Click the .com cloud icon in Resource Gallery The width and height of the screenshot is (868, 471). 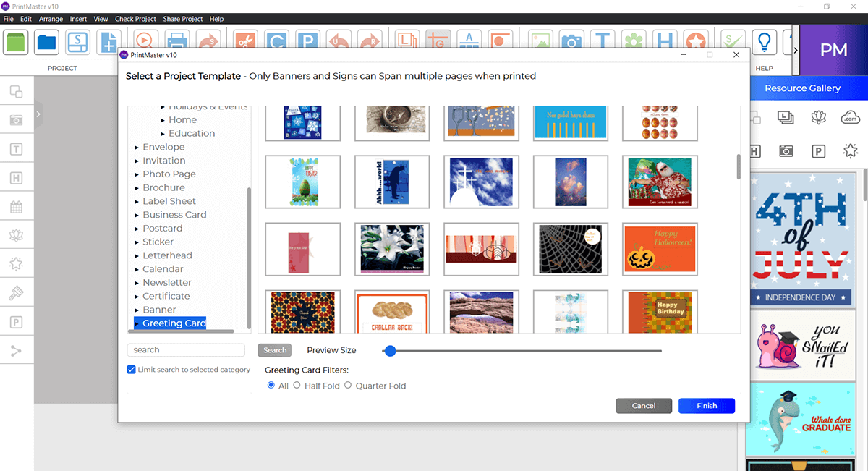[x=851, y=116]
